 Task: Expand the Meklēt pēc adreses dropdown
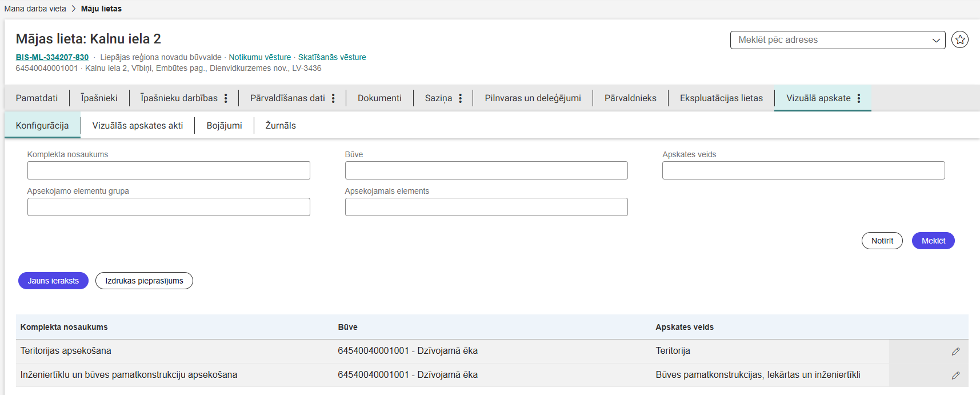point(936,40)
